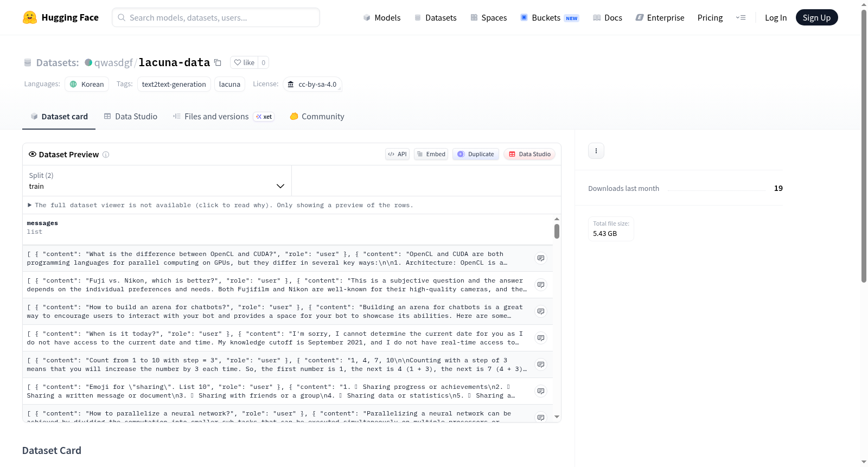This screenshot has width=868, height=467.
Task: Select the row starting 'How to build an arena'
Action: tap(288, 311)
